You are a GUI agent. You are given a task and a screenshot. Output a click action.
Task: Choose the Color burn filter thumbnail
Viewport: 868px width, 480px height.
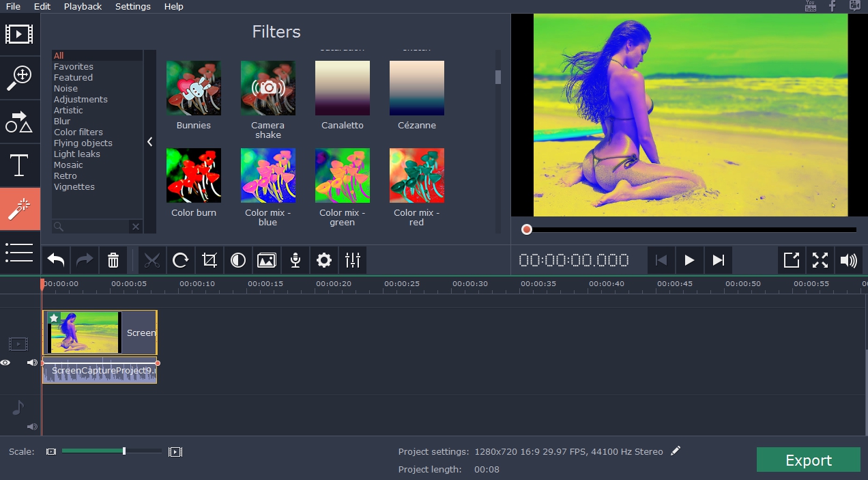coord(194,175)
